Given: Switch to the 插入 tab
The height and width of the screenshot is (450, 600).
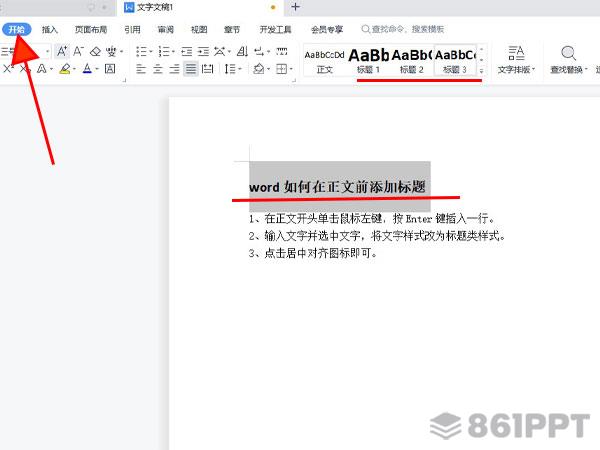Looking at the screenshot, I should pyautogui.click(x=49, y=29).
